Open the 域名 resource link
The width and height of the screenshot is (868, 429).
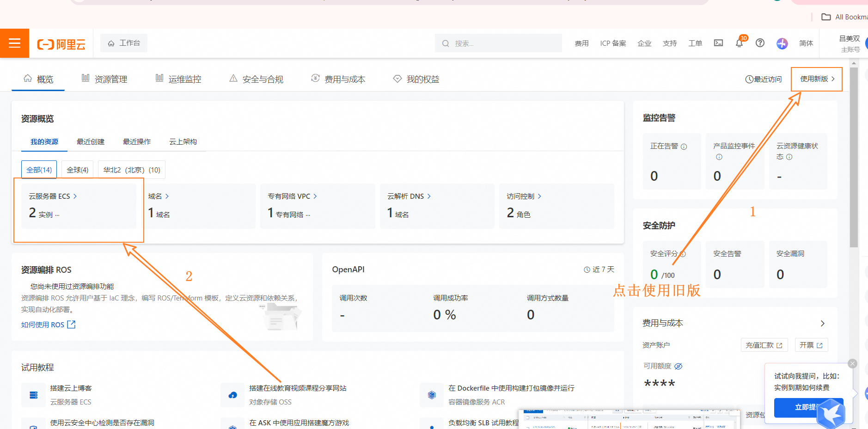(159, 196)
